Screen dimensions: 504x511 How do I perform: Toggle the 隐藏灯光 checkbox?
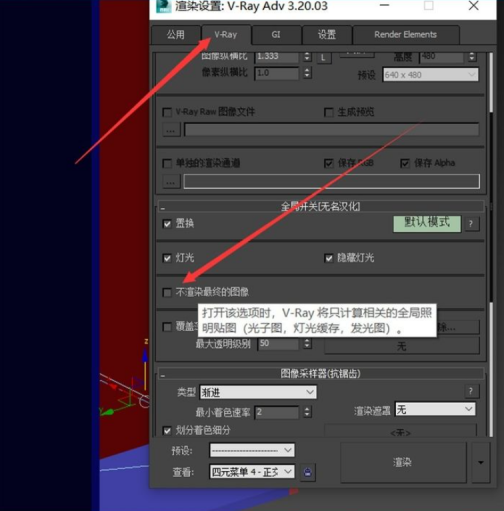tap(329, 258)
